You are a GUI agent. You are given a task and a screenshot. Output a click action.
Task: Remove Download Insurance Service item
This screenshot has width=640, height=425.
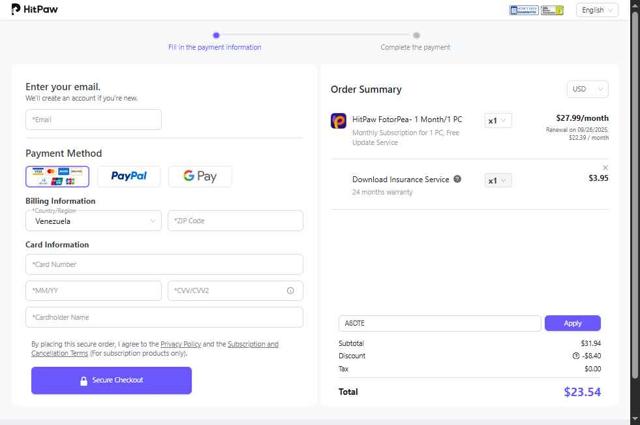click(x=605, y=167)
